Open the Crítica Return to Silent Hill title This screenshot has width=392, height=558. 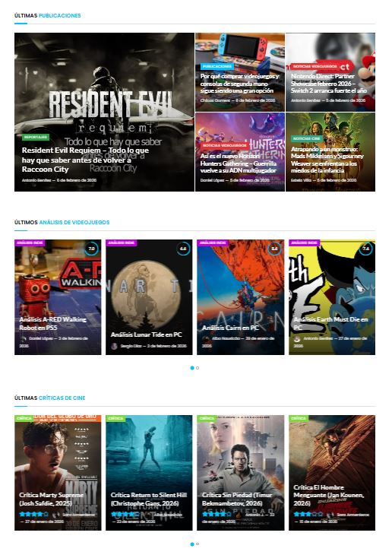click(149, 499)
